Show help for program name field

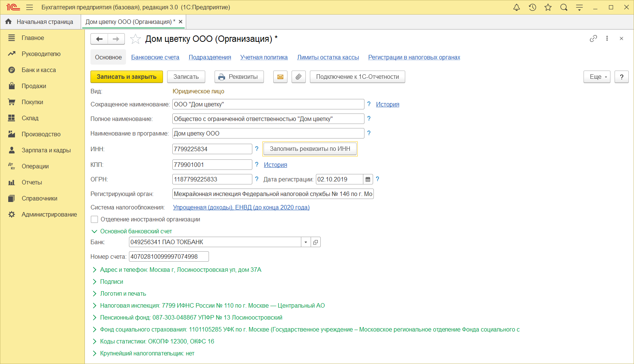point(369,133)
